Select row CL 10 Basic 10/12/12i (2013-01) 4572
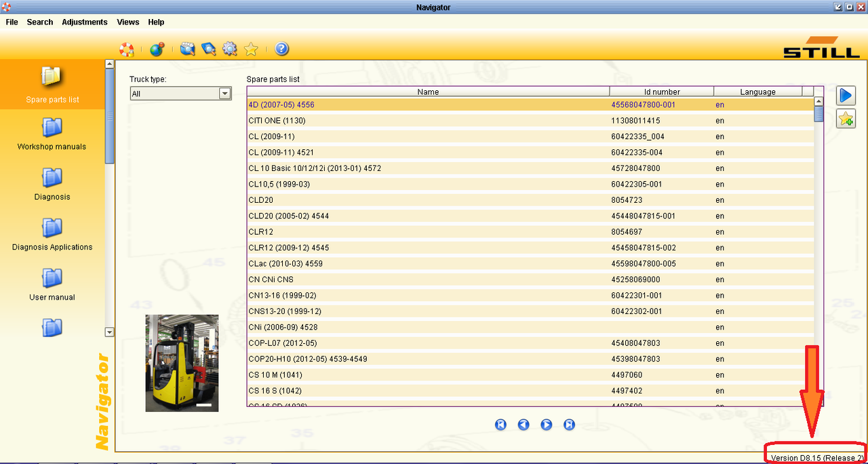 pos(530,168)
